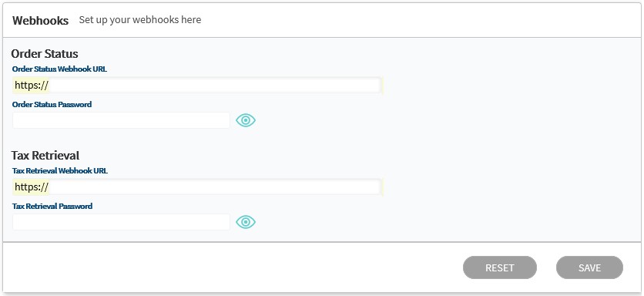Click the 'Set up your webhooks here' subtitle

pos(140,20)
